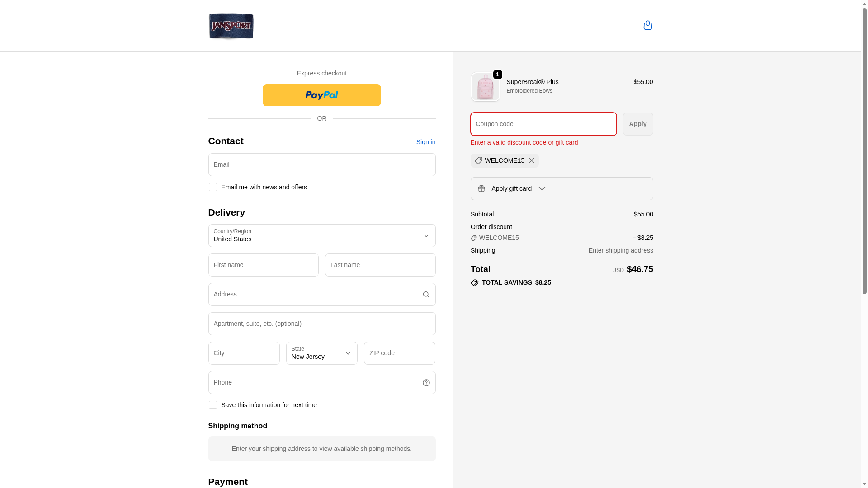Open the shopping bag cart icon

click(x=647, y=25)
